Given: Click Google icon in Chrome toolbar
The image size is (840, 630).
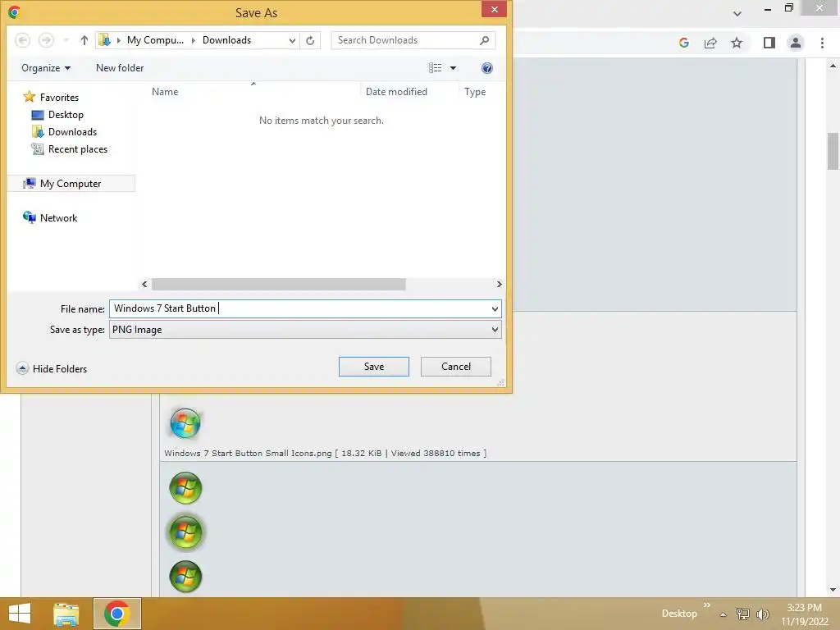Looking at the screenshot, I should [x=683, y=43].
